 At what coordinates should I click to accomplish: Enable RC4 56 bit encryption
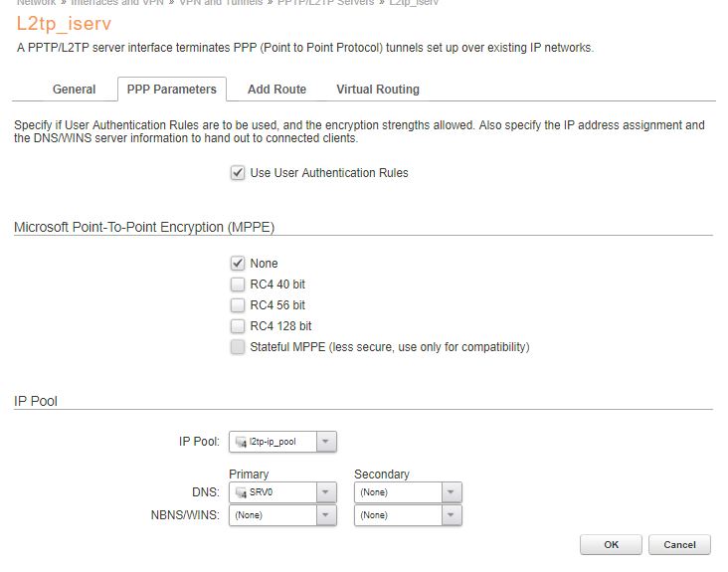(x=238, y=305)
